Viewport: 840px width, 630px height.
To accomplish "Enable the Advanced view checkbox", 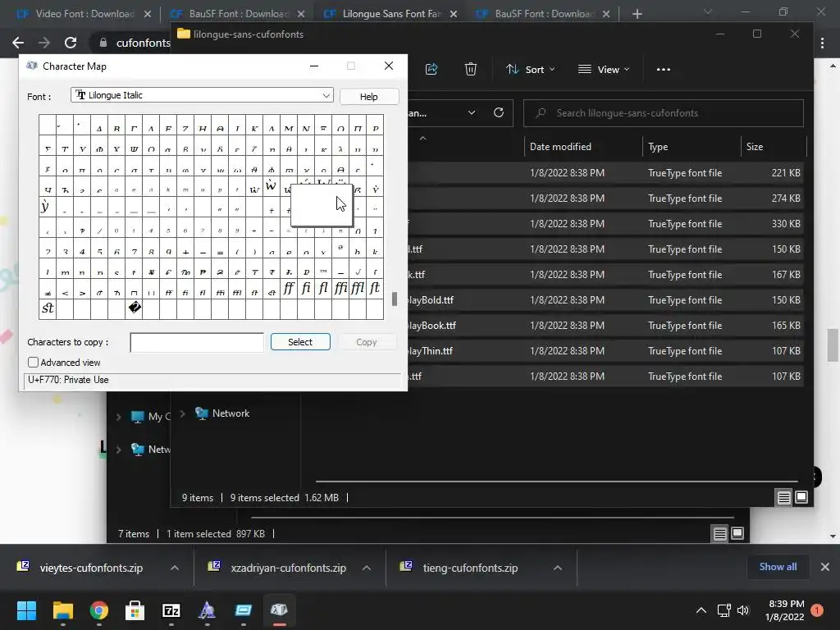I will click(x=33, y=363).
